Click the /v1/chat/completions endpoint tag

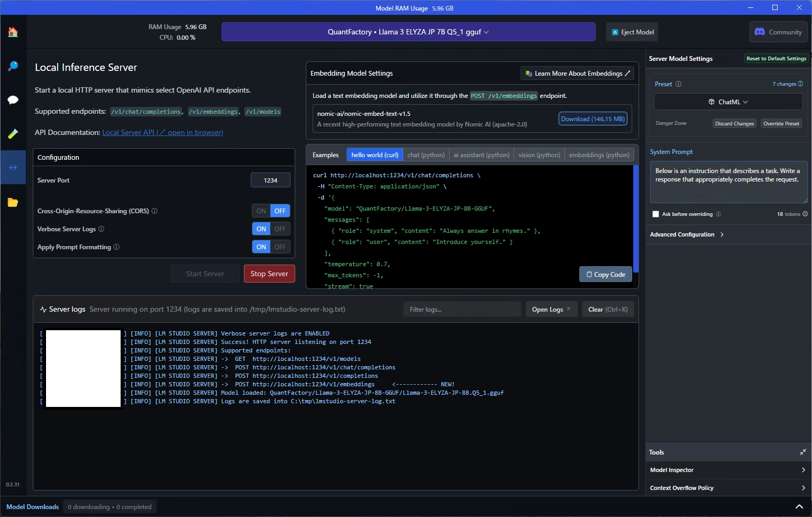[146, 112]
